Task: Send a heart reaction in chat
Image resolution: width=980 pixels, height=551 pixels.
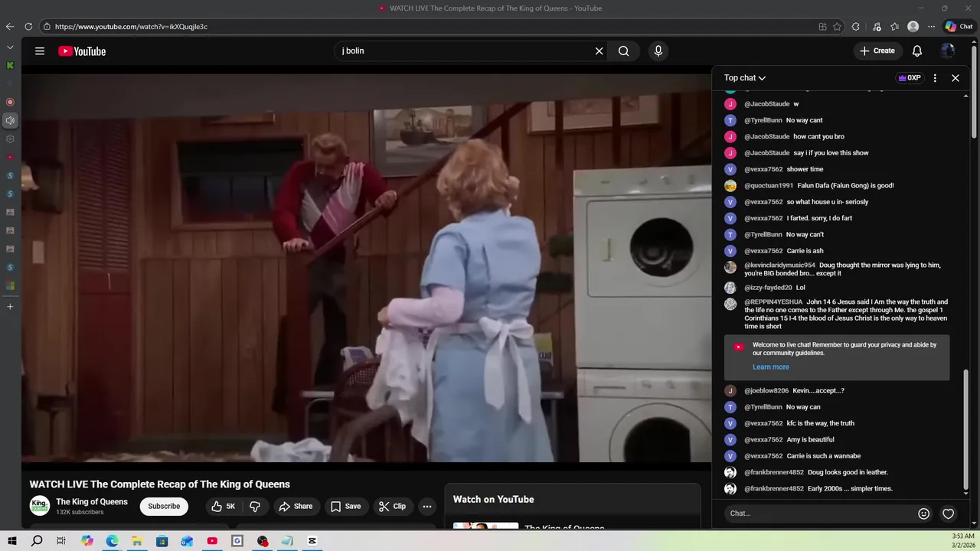Action: click(x=949, y=514)
